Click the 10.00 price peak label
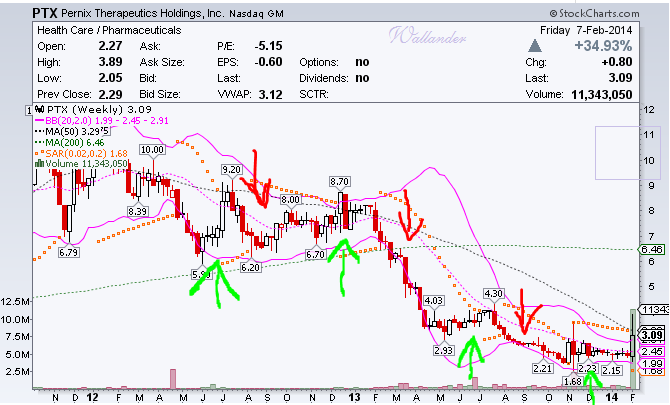The image size is (670, 405). point(152,150)
